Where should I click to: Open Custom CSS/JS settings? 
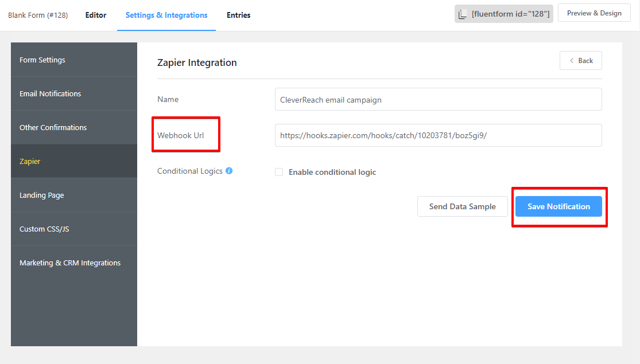[x=74, y=229]
